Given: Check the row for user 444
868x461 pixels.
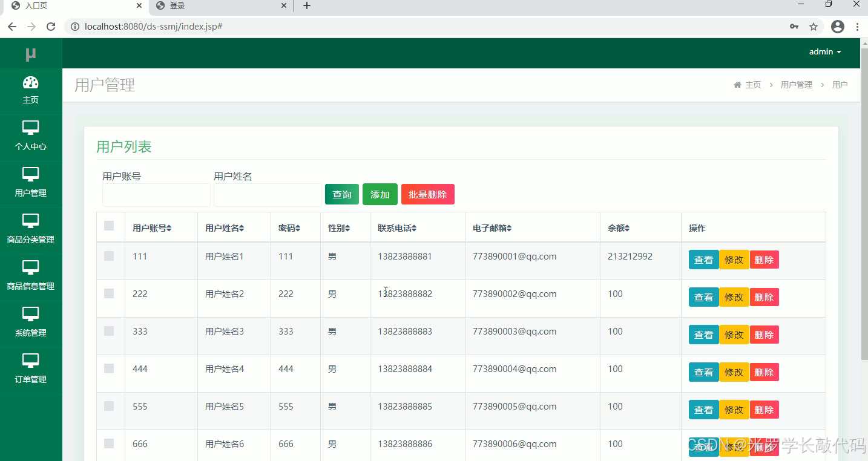Looking at the screenshot, I should [109, 368].
